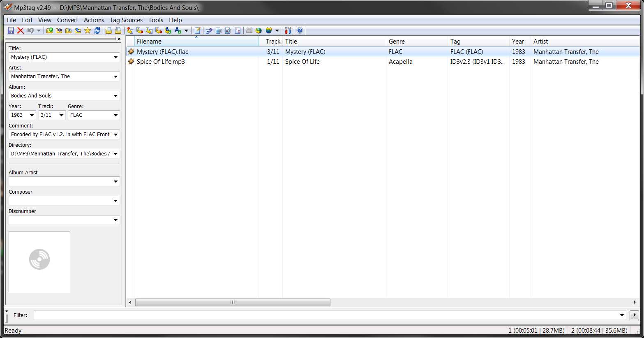The image size is (644, 338).
Task: Click the blue question mark Help icon
Action: coord(300,30)
